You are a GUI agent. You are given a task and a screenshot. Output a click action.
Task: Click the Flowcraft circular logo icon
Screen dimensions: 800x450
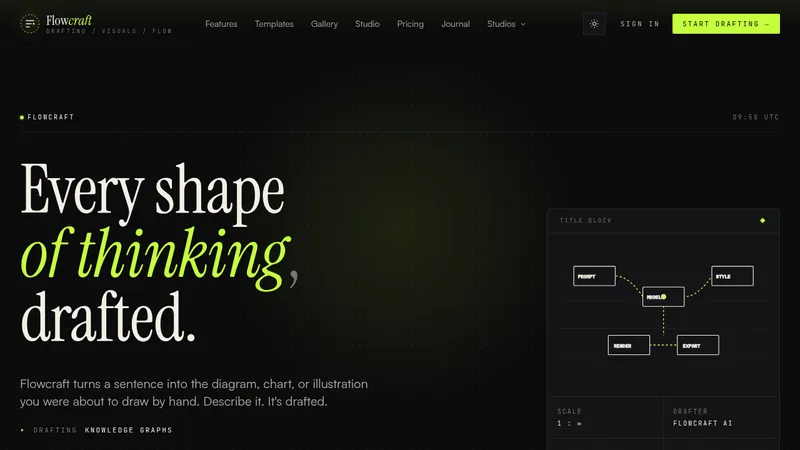click(x=30, y=23)
